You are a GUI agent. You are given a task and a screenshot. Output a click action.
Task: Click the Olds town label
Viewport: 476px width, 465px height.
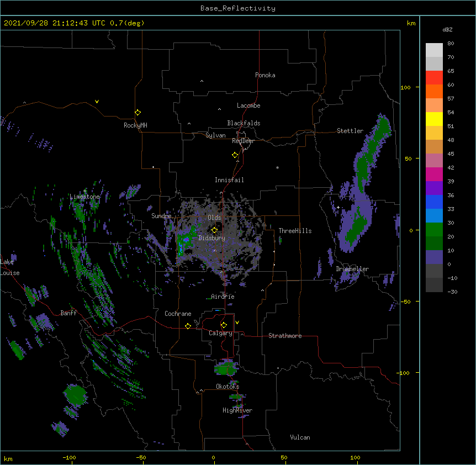[x=214, y=218]
